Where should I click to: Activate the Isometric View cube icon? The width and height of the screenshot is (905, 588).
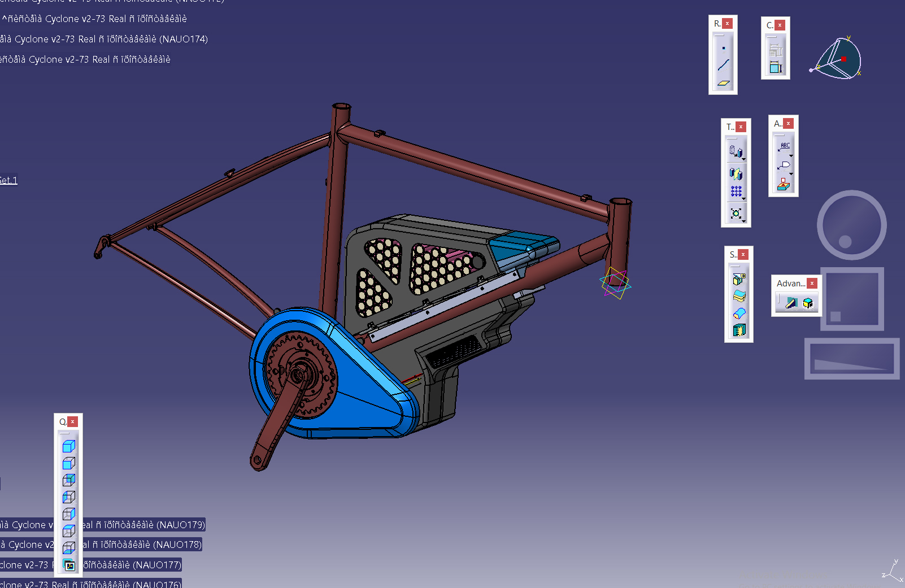click(69, 446)
